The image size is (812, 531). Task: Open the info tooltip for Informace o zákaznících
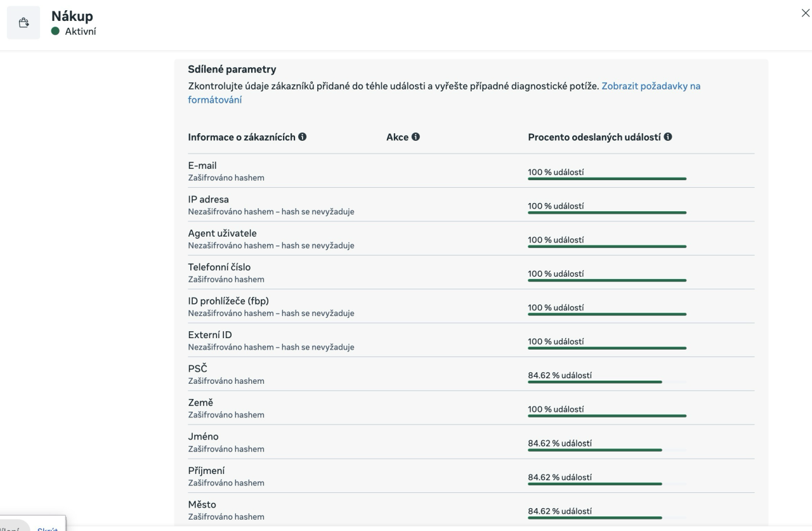(304, 136)
